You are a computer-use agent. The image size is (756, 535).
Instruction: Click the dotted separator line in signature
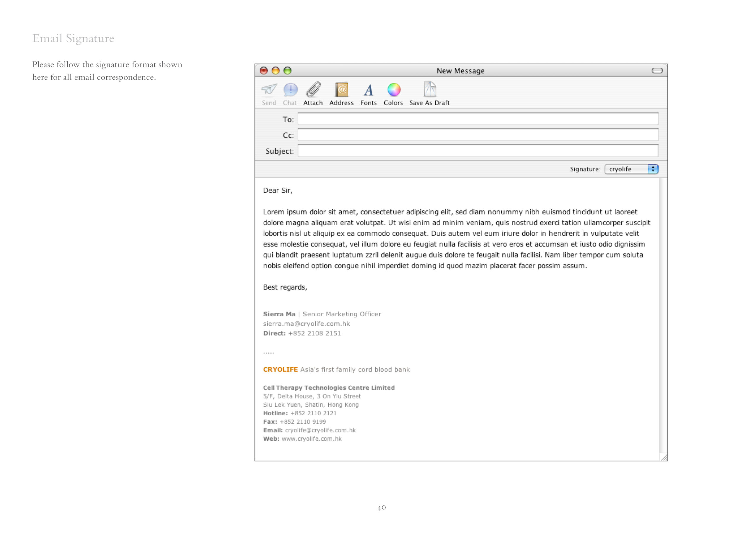pos(268,353)
